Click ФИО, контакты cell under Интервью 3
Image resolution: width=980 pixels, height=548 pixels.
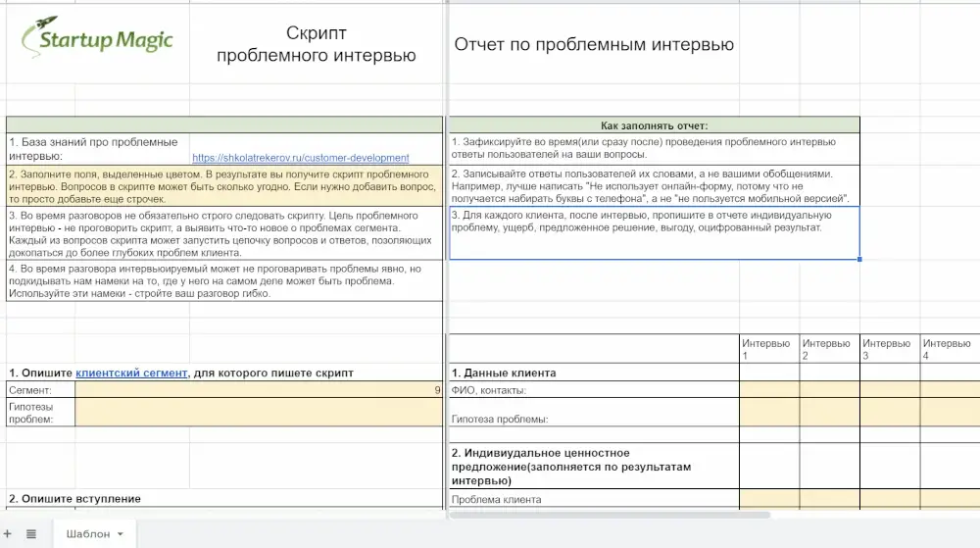tap(890, 390)
